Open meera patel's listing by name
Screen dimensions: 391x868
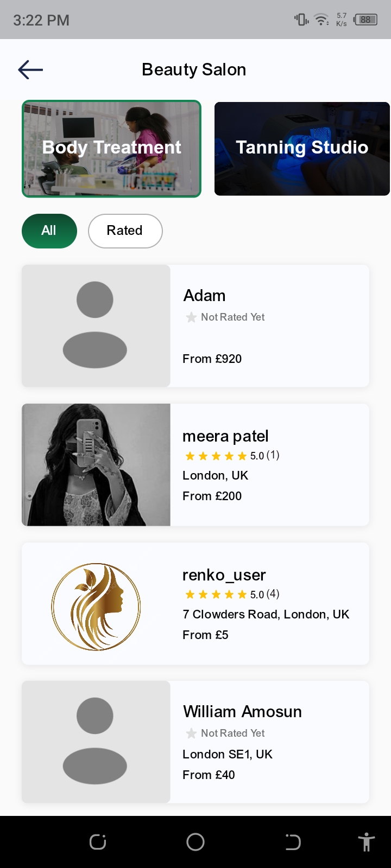coord(225,436)
